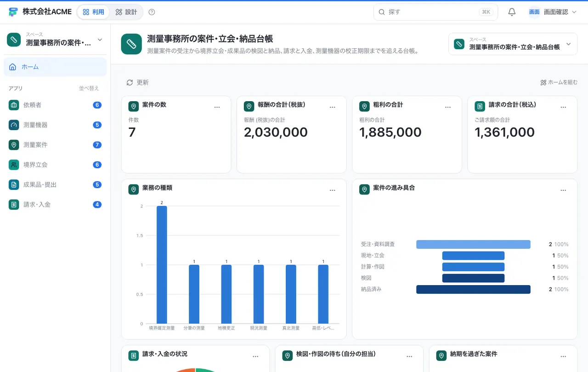Screen dimensions: 588x372
Task: Click the ruler icon beside the page title
Action: point(131,44)
